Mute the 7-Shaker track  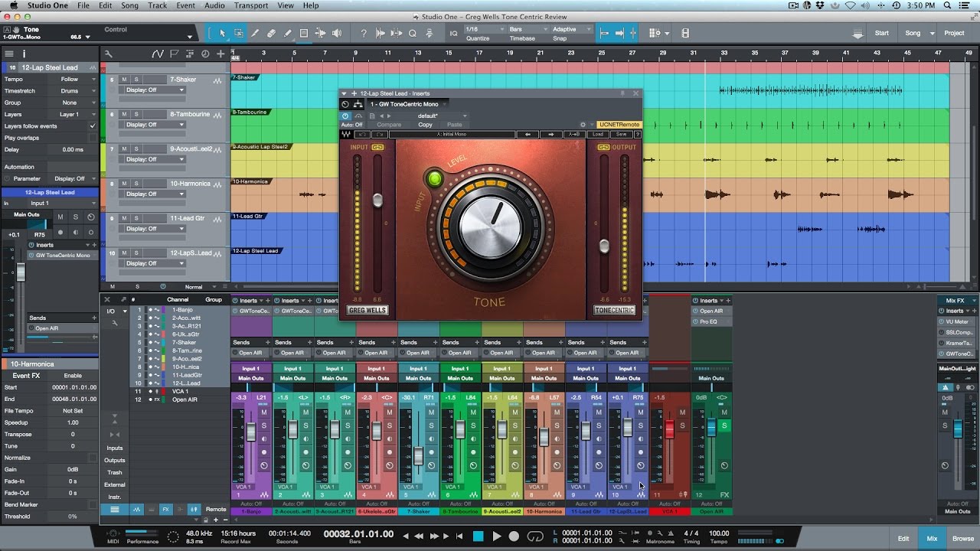[x=123, y=80]
